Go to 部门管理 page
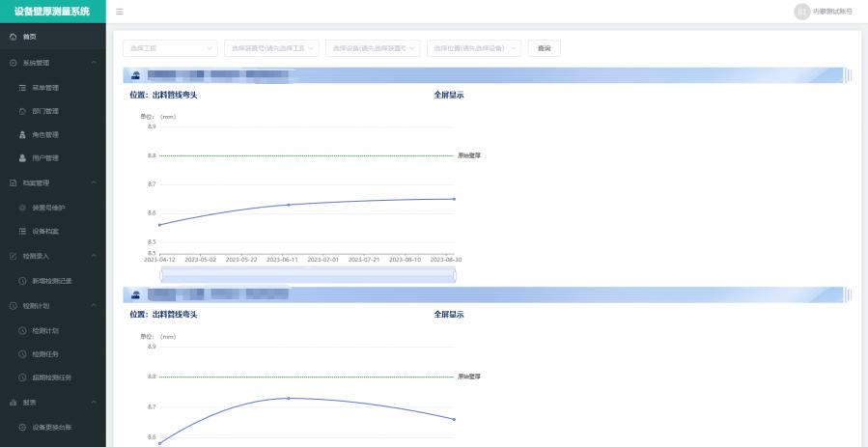Viewport: 868px width, 447px height. click(45, 111)
